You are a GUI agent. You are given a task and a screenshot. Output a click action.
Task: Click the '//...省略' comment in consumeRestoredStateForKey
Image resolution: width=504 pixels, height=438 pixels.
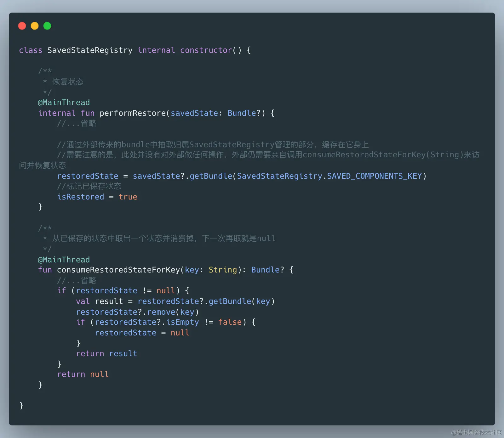click(x=77, y=281)
